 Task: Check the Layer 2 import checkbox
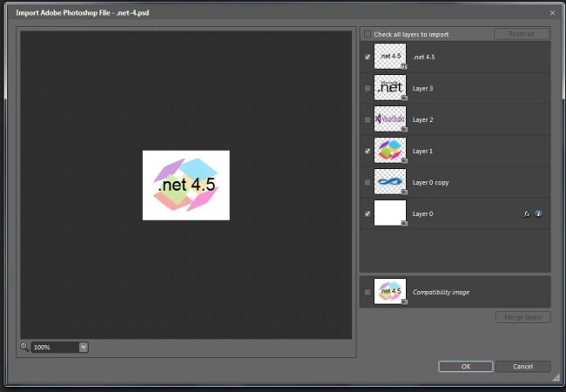pyautogui.click(x=367, y=120)
